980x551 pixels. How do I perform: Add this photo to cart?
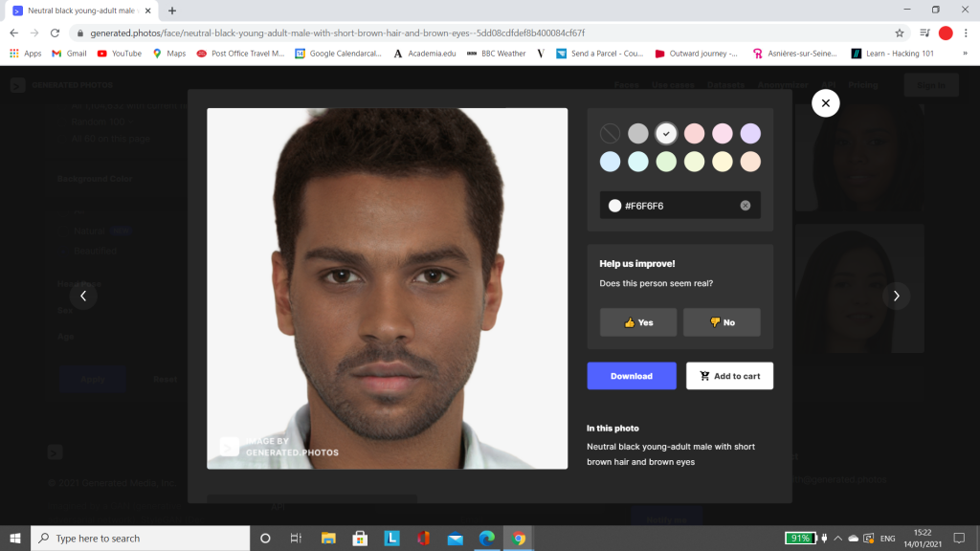[x=729, y=376]
